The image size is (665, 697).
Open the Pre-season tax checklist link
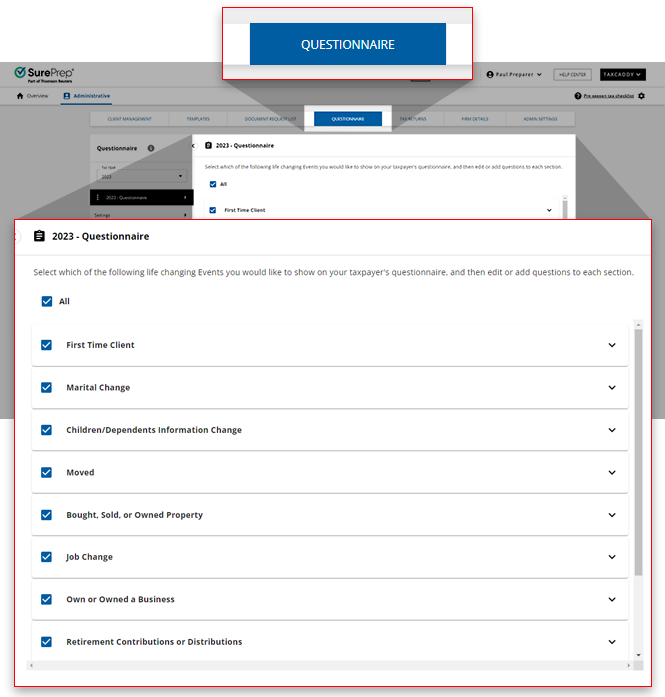coord(609,96)
